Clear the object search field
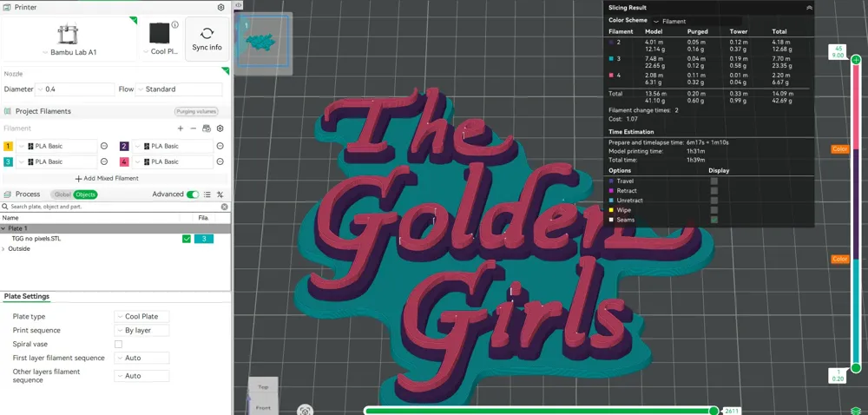 [224, 207]
